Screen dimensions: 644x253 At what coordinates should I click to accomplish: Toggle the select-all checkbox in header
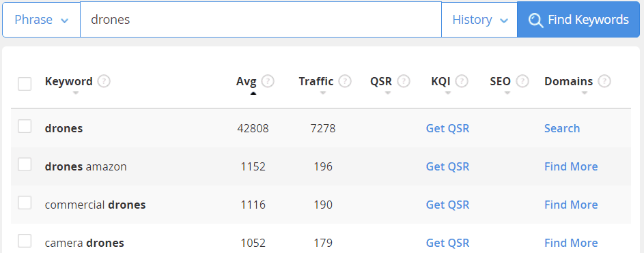click(25, 84)
